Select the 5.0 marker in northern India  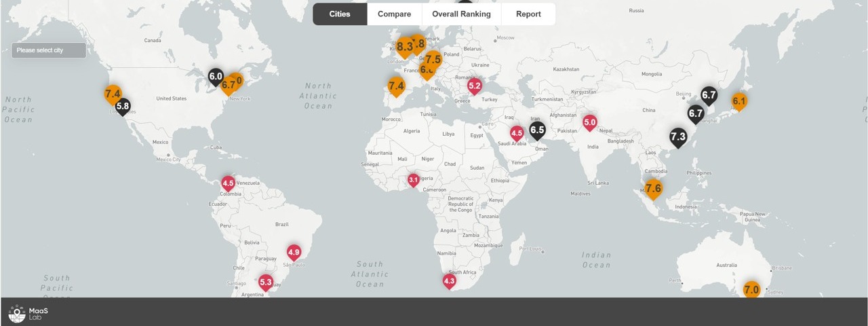click(590, 122)
